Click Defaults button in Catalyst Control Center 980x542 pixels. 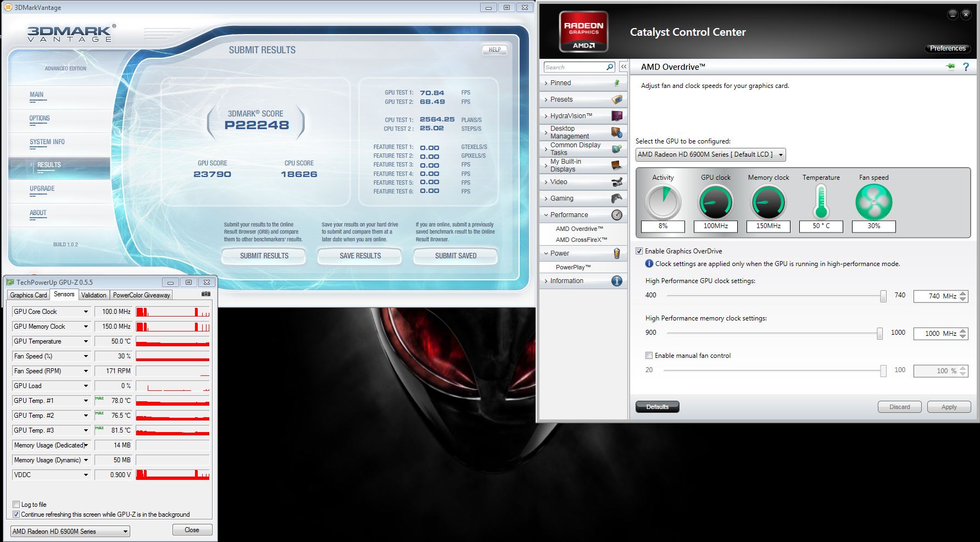[x=658, y=407]
